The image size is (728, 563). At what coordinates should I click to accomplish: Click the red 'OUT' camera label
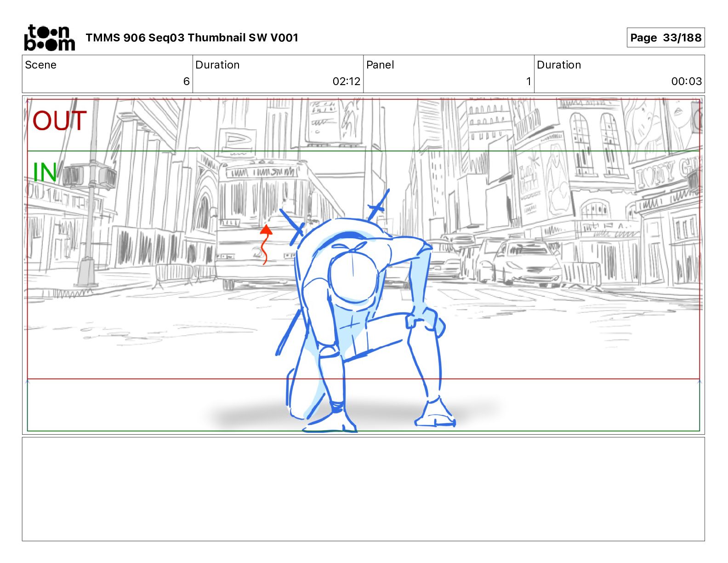point(59,121)
